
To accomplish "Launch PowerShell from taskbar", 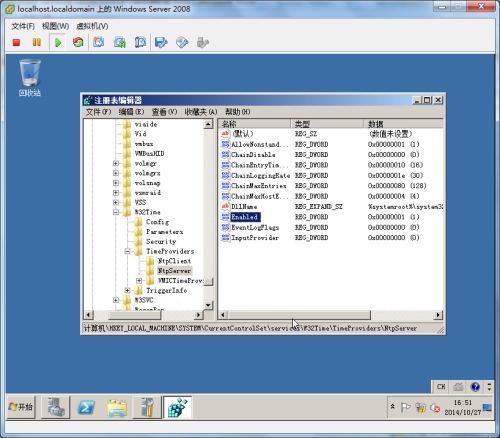I will [x=86, y=407].
